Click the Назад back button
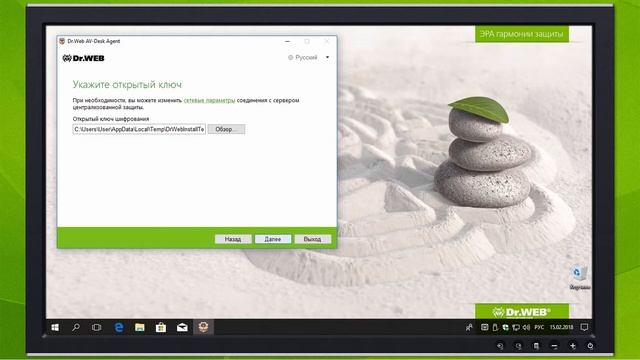Image resolution: width=640 pixels, height=360 pixels. [233, 239]
